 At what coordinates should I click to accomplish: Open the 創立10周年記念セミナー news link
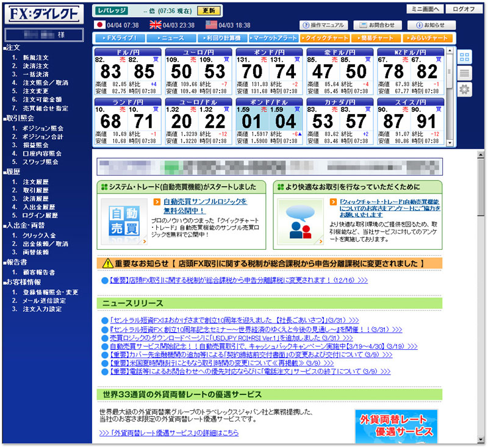point(256,330)
